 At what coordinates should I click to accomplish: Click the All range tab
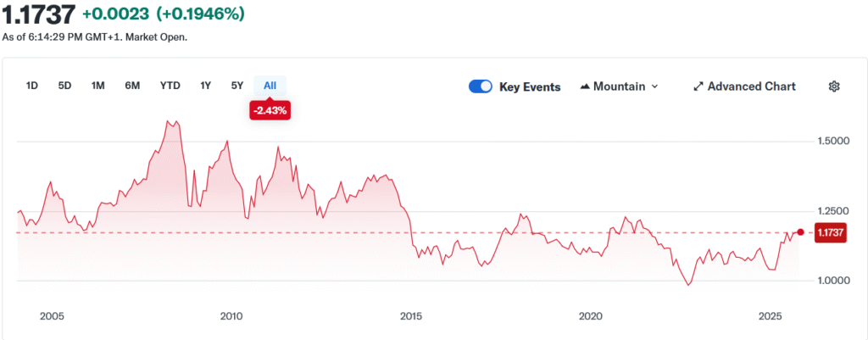pyautogui.click(x=270, y=86)
